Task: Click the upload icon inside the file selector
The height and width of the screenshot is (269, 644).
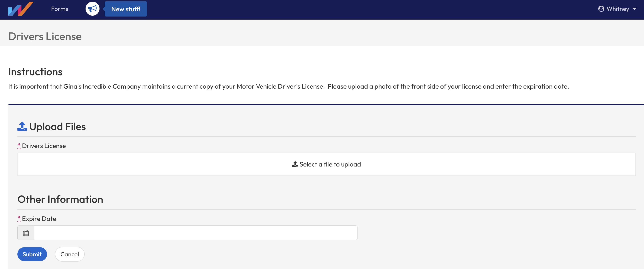Action: coord(295,164)
